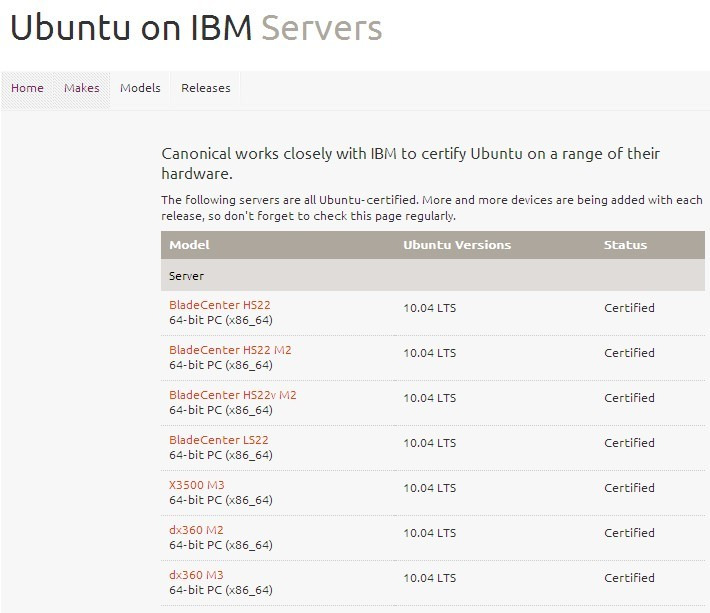The width and height of the screenshot is (710, 613).
Task: Select the Server category row label
Action: pos(186,276)
